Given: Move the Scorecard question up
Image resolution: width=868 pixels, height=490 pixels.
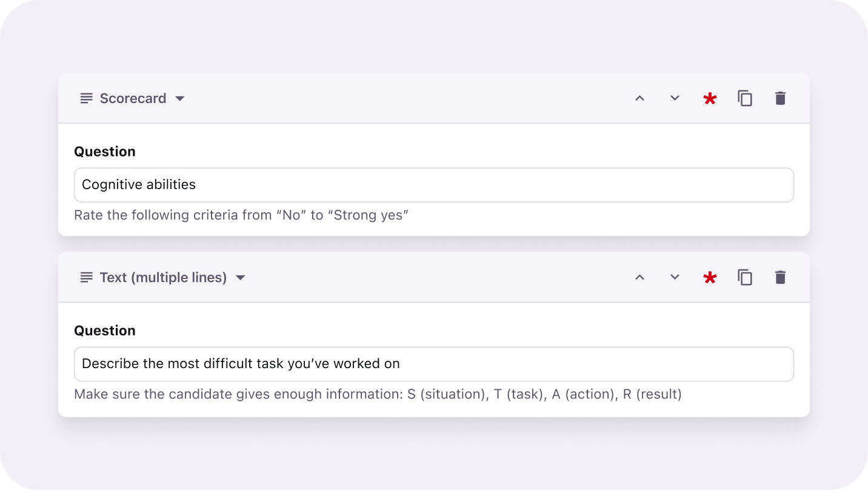Looking at the screenshot, I should (x=639, y=98).
